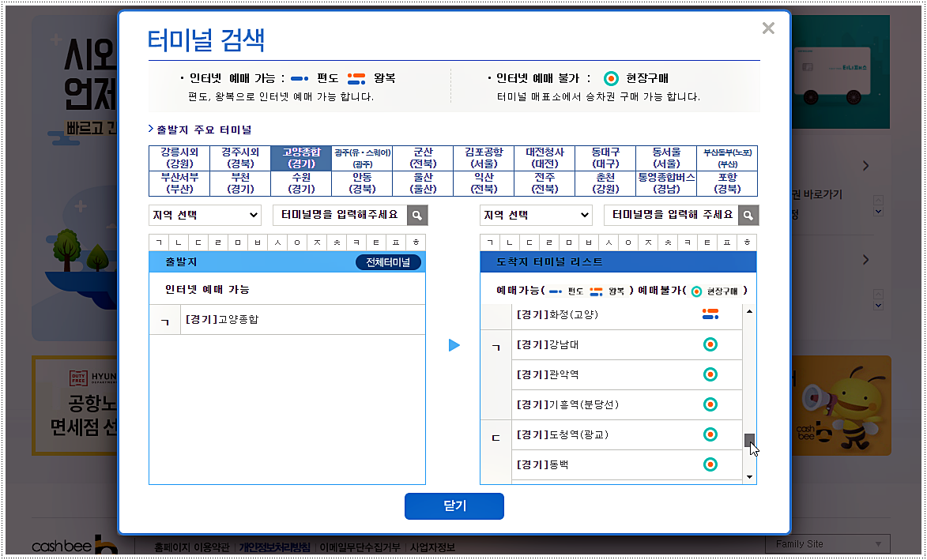Filter departure list by consonant ㅁ
The height and width of the screenshot is (560, 927).
(238, 242)
